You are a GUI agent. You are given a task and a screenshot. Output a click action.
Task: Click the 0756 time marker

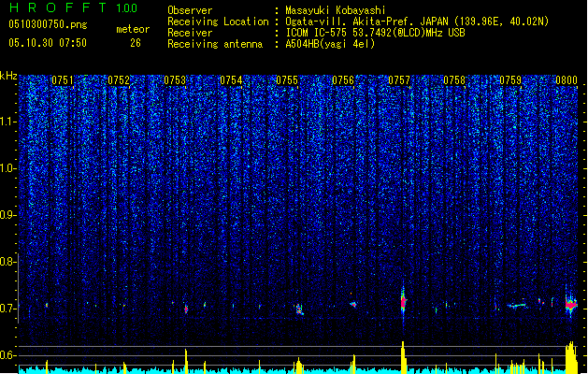343,80
